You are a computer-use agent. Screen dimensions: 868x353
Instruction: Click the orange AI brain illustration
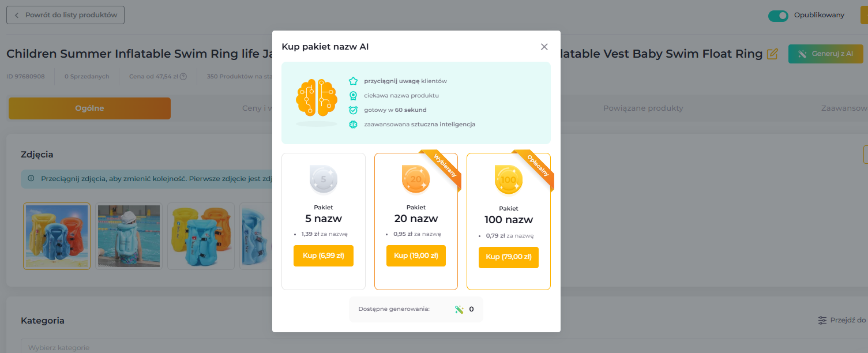pos(316,99)
